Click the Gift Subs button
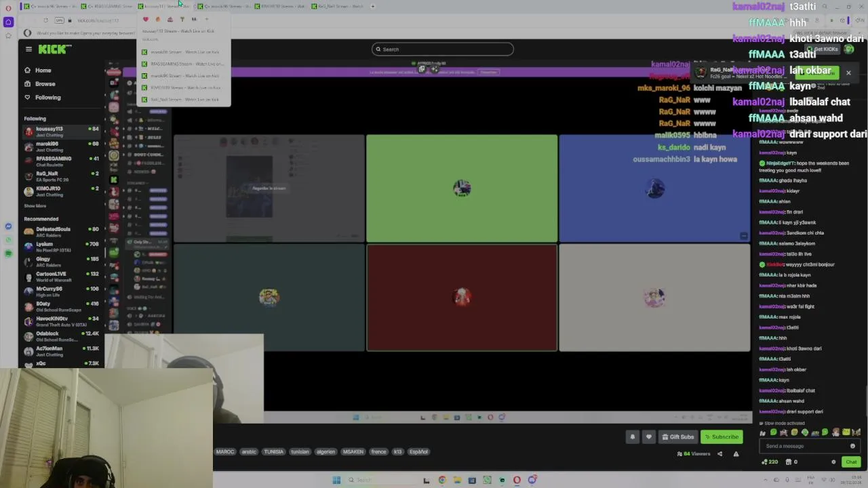This screenshot has width=868, height=488. point(678,437)
